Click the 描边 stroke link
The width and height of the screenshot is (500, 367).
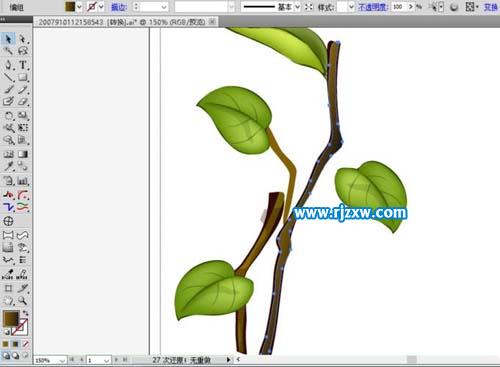(x=119, y=7)
